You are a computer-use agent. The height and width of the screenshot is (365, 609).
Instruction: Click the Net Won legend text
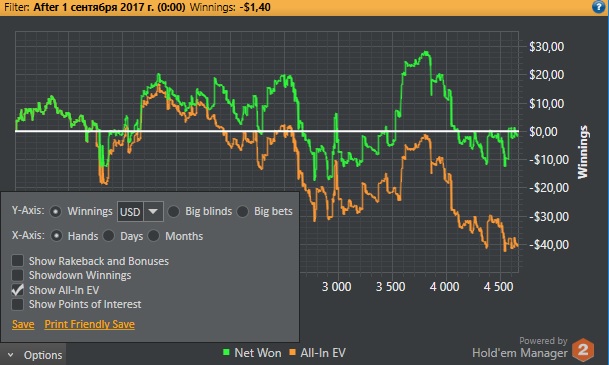tap(258, 353)
